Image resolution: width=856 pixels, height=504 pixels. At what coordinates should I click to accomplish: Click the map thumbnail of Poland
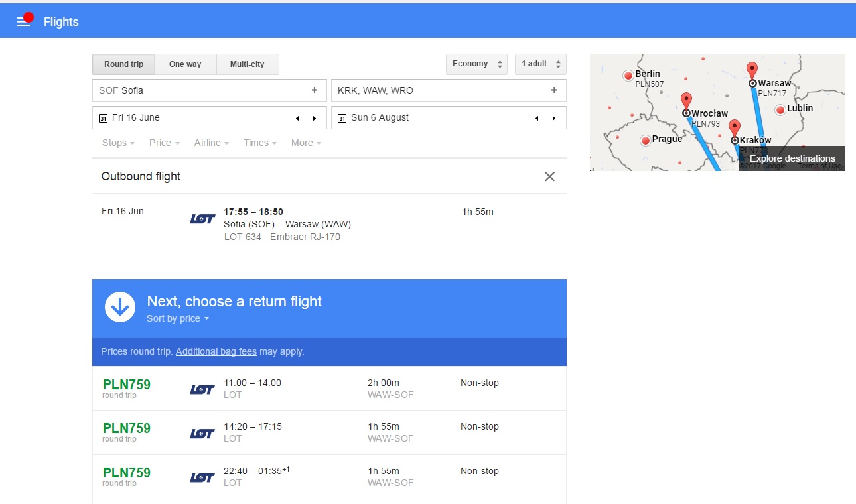click(x=717, y=112)
